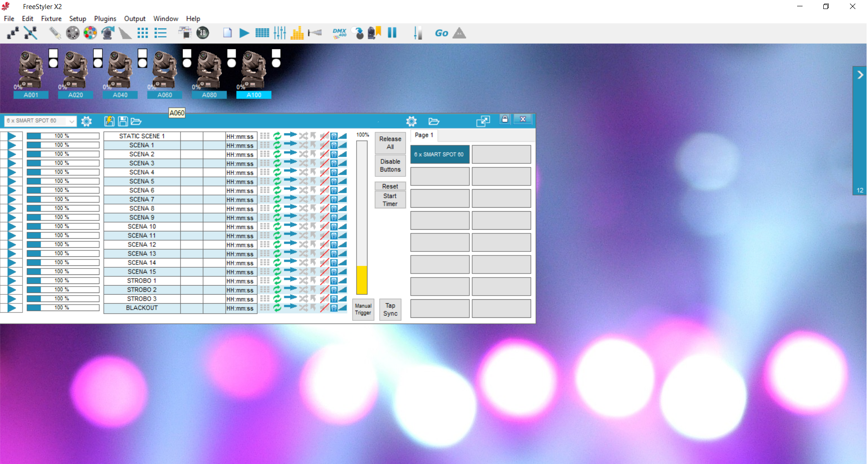The width and height of the screenshot is (868, 464).
Task: Open the sound-to-light equalizer icon
Action: click(297, 33)
